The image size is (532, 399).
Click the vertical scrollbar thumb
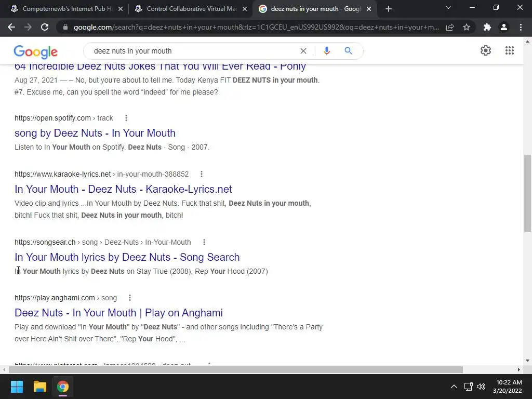pyautogui.click(x=528, y=193)
